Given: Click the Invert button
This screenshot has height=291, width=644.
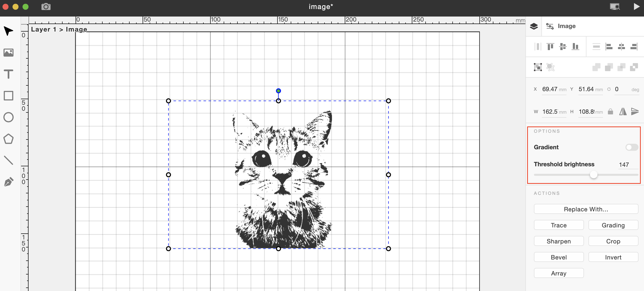Looking at the screenshot, I should coord(613,257).
